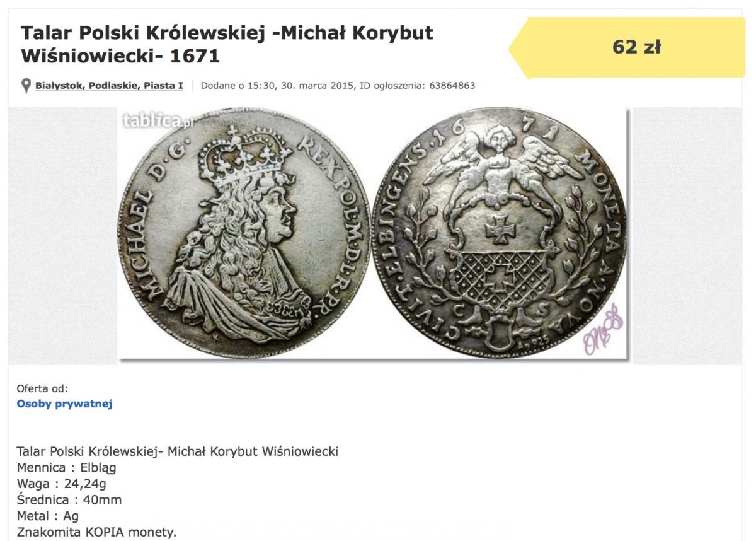Click the dotted grey area left of the photo

point(62,236)
